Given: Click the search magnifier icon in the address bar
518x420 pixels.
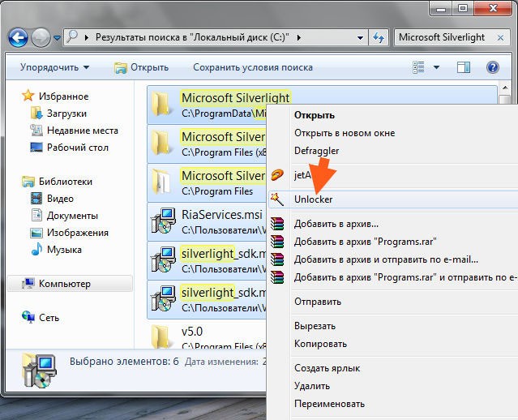Looking at the screenshot, I should point(71,36).
